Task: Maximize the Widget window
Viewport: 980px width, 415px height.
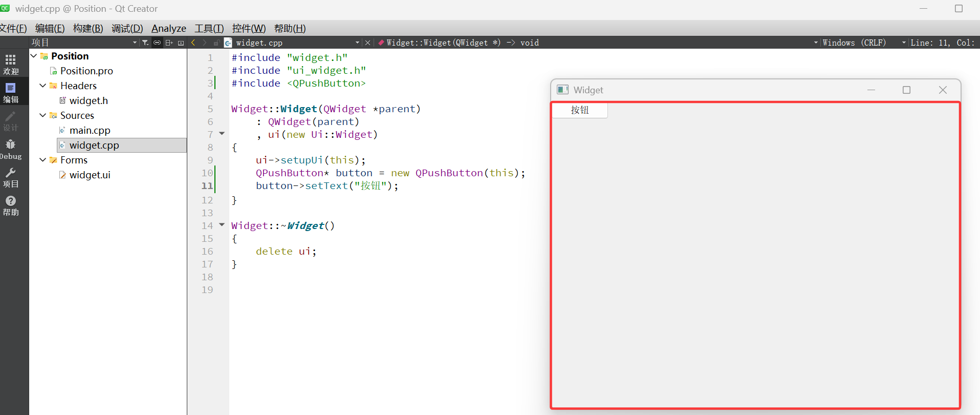Action: (x=906, y=90)
